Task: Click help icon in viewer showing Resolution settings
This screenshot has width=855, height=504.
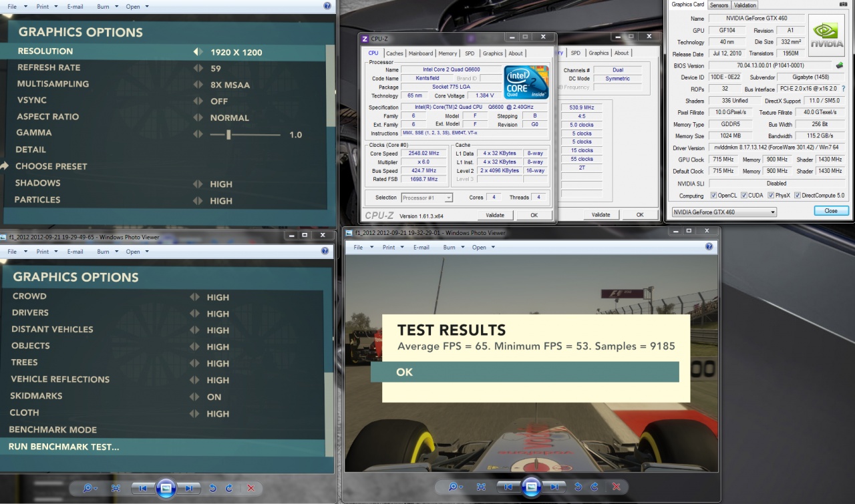Action: click(327, 6)
